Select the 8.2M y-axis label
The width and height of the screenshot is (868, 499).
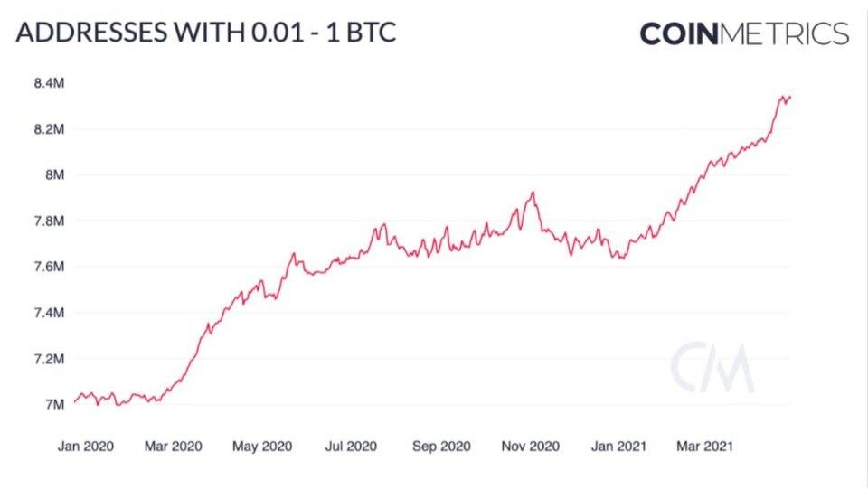pyautogui.click(x=49, y=129)
